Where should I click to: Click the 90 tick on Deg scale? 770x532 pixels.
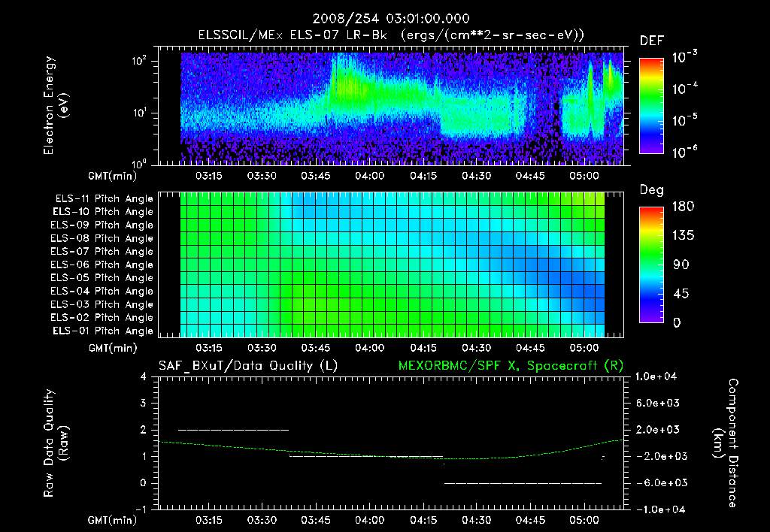680,264
